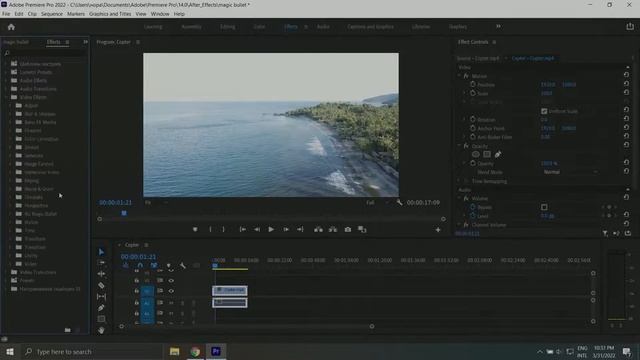
Task: Open the Fit zoom level dropdown
Action: (x=157, y=202)
